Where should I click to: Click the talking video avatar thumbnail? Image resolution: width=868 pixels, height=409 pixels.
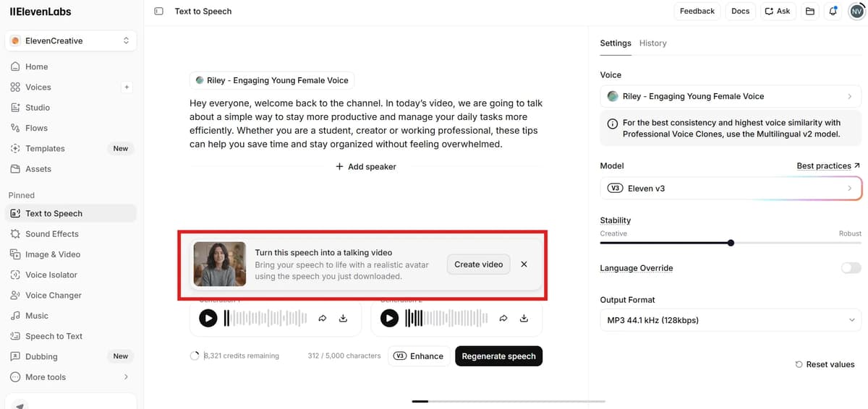point(221,264)
